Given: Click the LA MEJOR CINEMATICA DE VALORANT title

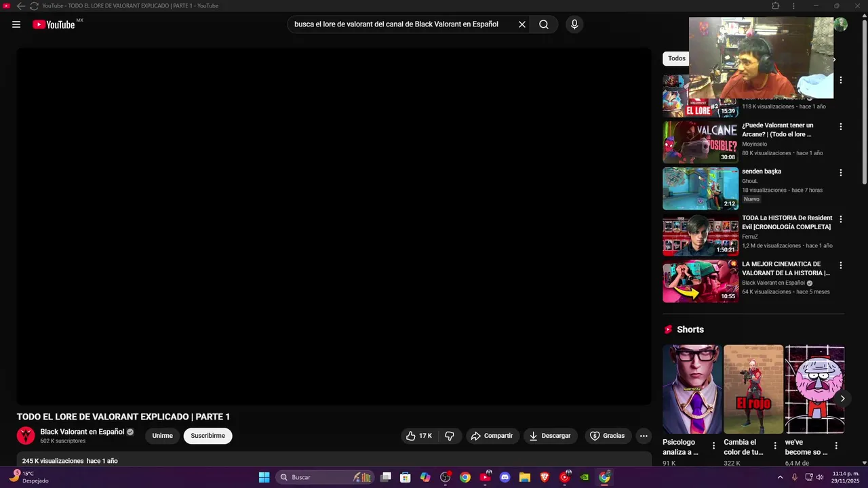Looking at the screenshot, I should tap(785, 268).
